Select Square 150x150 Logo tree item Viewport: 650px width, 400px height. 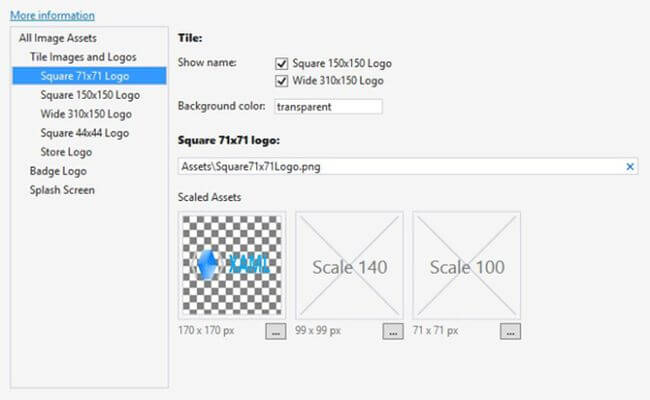click(90, 95)
